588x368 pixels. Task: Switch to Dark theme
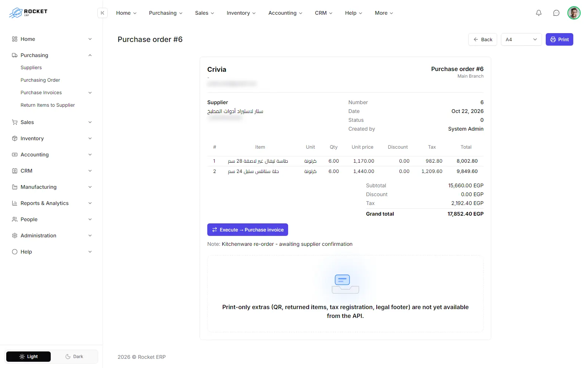74,357
